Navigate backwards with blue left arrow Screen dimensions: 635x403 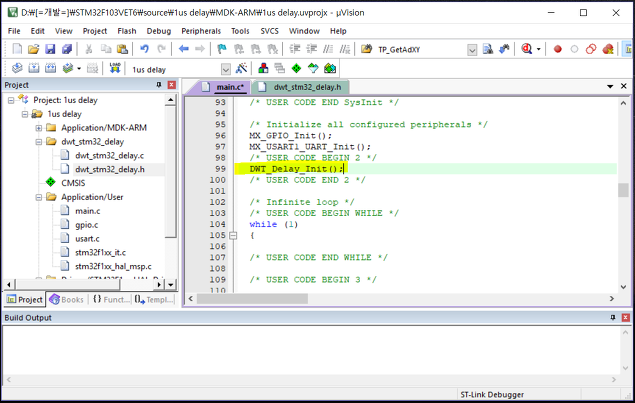[183, 49]
